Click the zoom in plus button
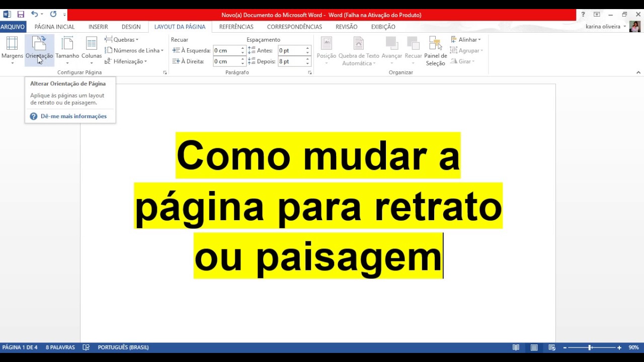 [619, 347]
